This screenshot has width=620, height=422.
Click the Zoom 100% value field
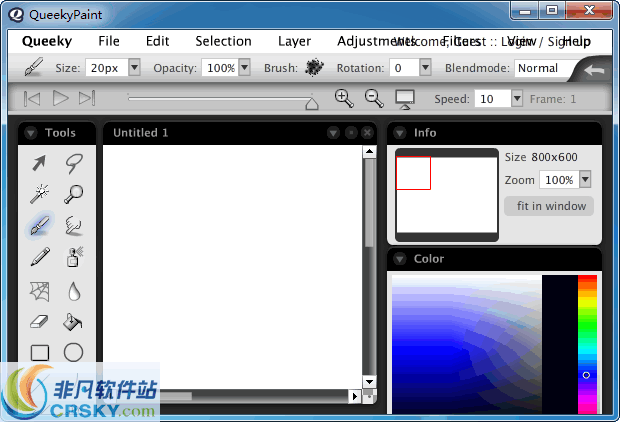tap(560, 180)
